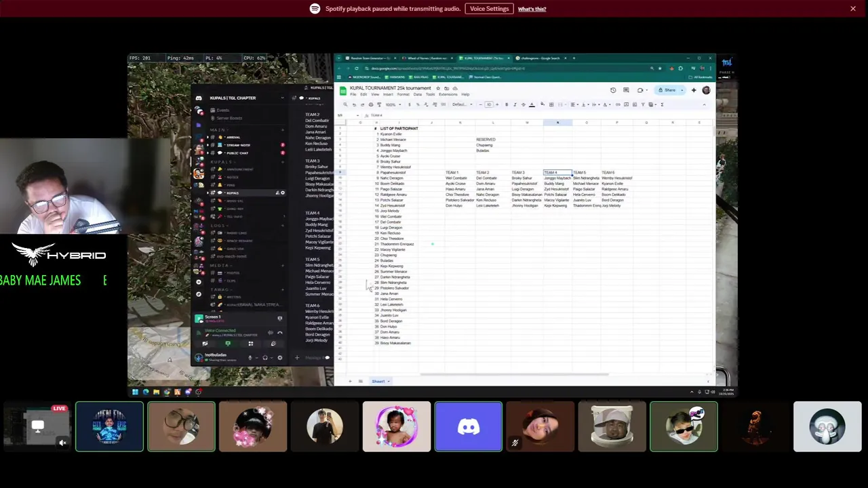Select the Paint format icon

click(x=379, y=104)
